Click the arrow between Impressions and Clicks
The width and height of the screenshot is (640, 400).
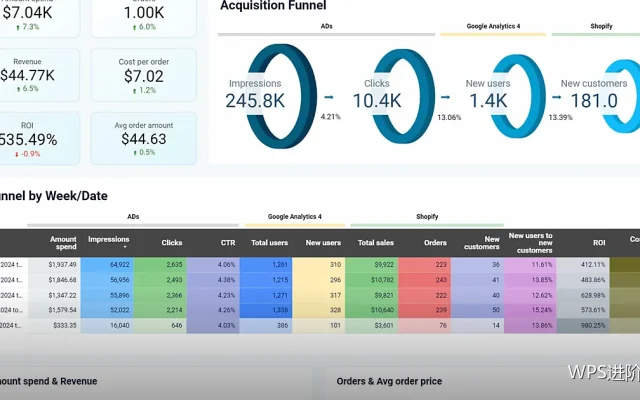(x=329, y=97)
